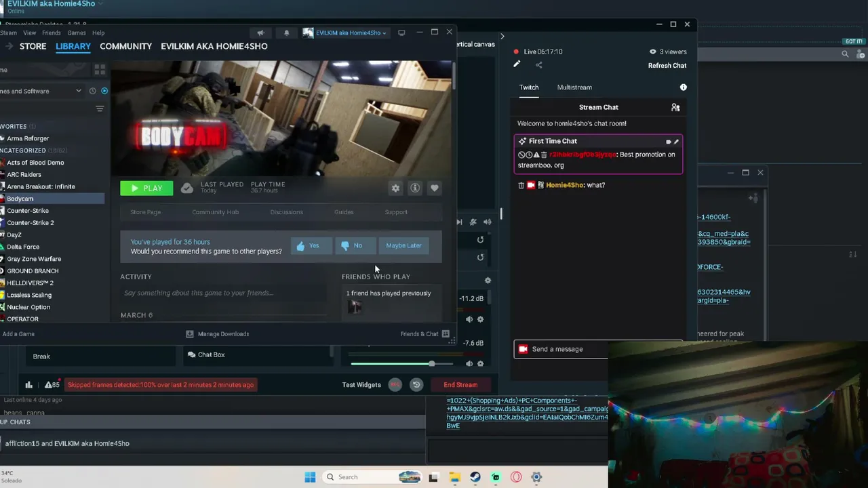This screenshot has height=488, width=868.
Task: Select Lossless Scaling in the library
Action: tap(29, 295)
